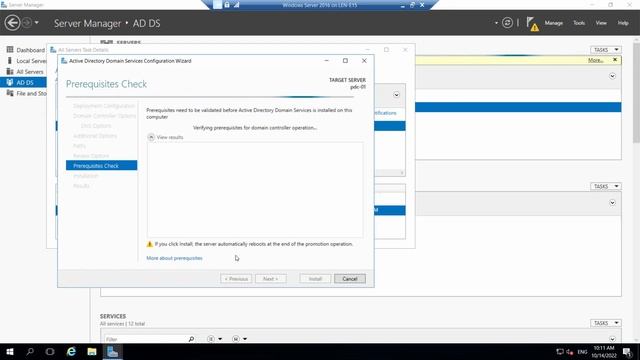Open the second filter options dropdown in Services
640x360 pixels.
(240, 339)
